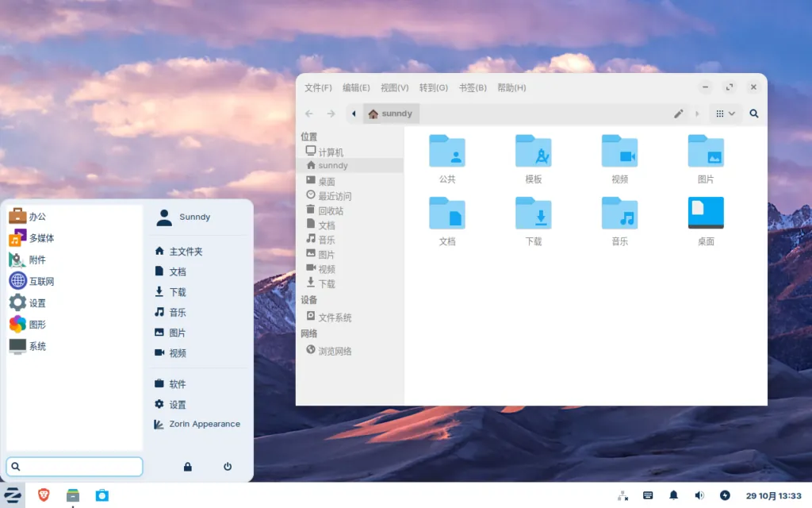Click the lock screen icon
812x508 pixels.
187,467
